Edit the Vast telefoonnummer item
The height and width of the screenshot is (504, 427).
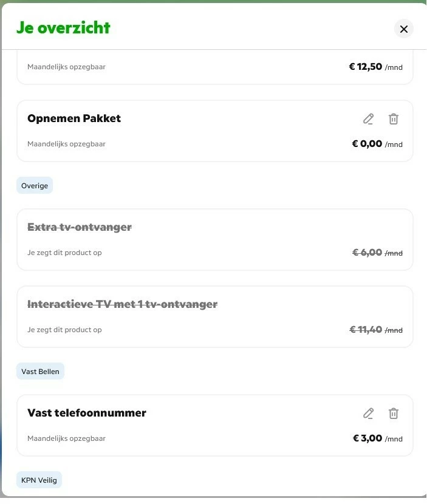pyautogui.click(x=368, y=414)
